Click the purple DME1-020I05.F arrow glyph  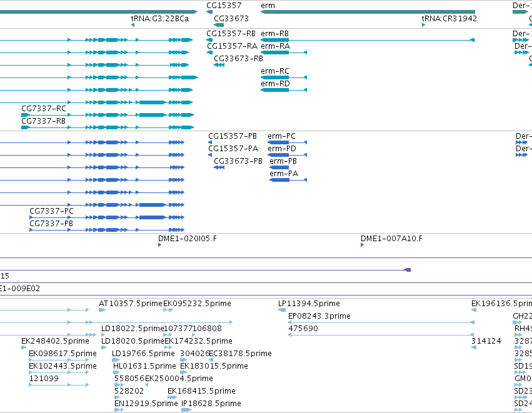coord(160,245)
